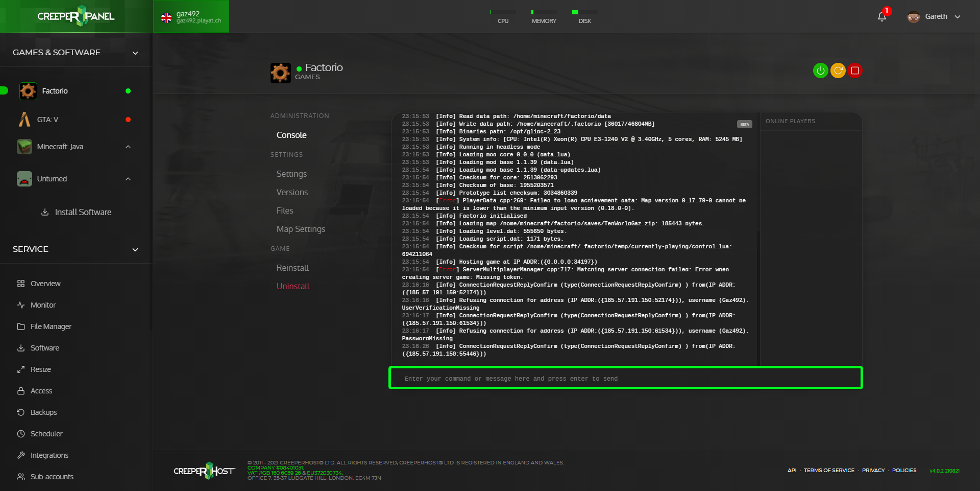
Task: Click the orange restart server button
Action: pyautogui.click(x=838, y=71)
